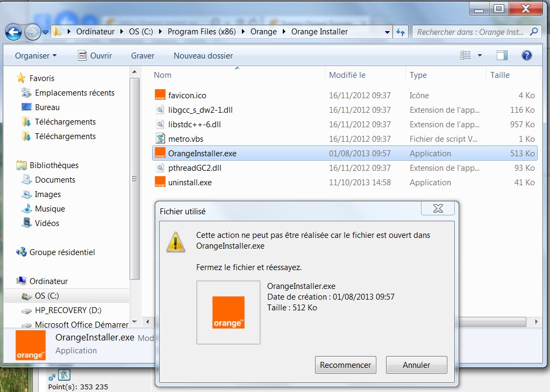Select Orange in the address breadcrumb
550x392 pixels.
(x=263, y=32)
